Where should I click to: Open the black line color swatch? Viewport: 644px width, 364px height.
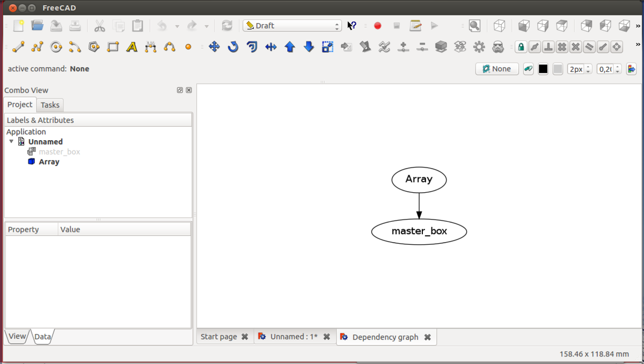(543, 69)
